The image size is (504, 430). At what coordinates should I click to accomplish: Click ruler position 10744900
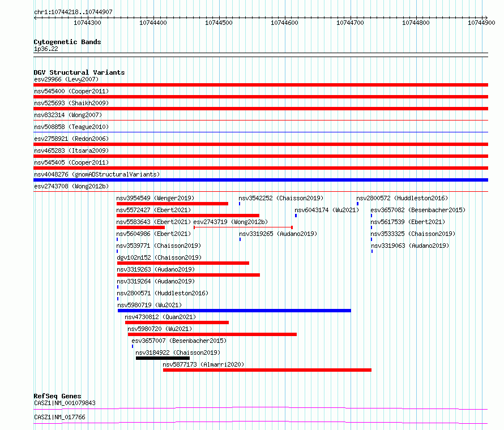[x=481, y=23]
